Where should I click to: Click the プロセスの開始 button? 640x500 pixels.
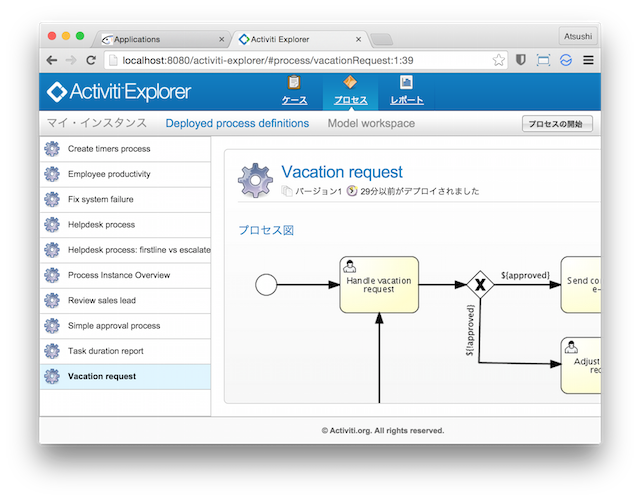(557, 124)
